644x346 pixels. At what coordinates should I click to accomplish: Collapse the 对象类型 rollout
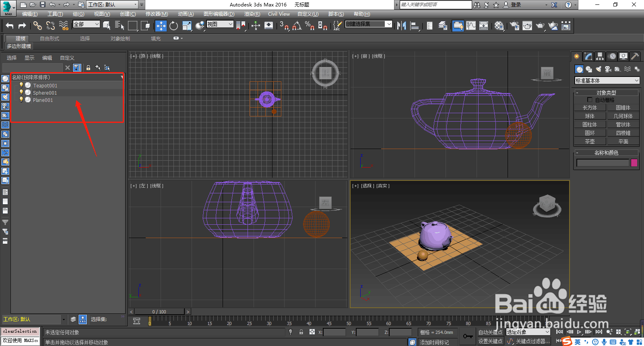(x=606, y=93)
